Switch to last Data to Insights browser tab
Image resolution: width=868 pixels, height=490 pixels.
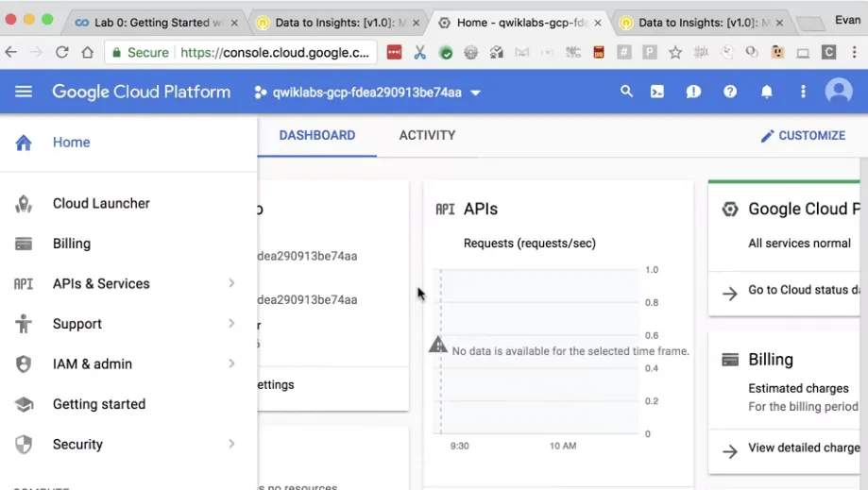[701, 23]
